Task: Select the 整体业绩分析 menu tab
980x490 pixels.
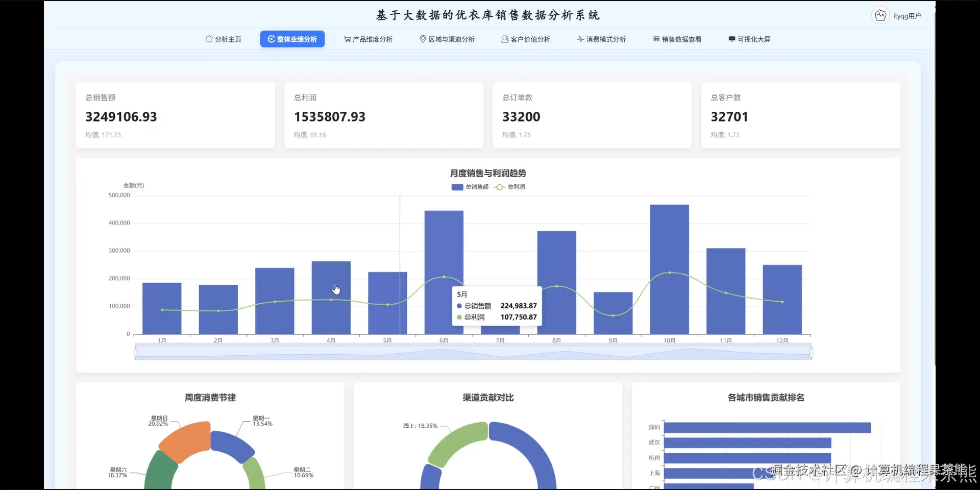Action: click(292, 39)
